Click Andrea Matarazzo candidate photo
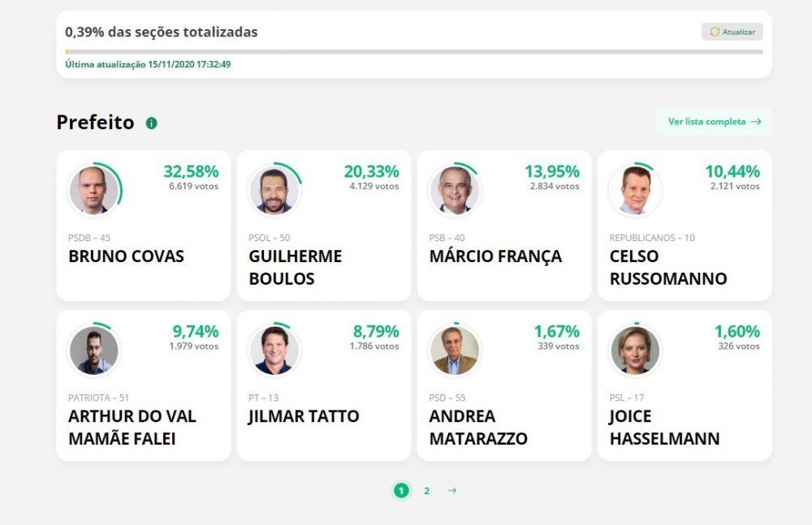Screen dimensions: 812x525 pos(455,351)
